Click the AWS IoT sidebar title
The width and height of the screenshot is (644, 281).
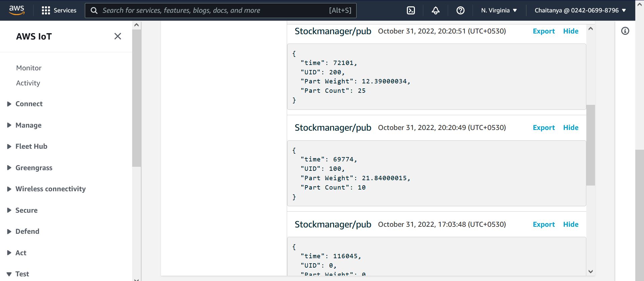pos(34,37)
